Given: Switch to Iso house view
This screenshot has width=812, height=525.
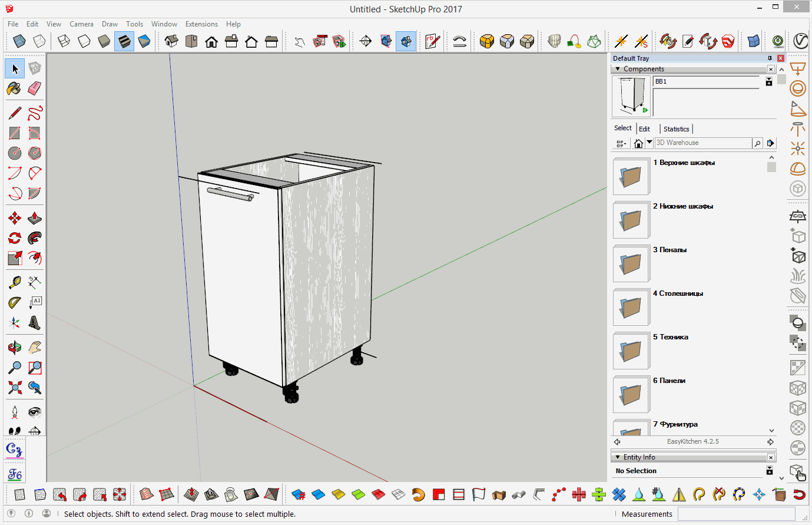Looking at the screenshot, I should point(171,41).
